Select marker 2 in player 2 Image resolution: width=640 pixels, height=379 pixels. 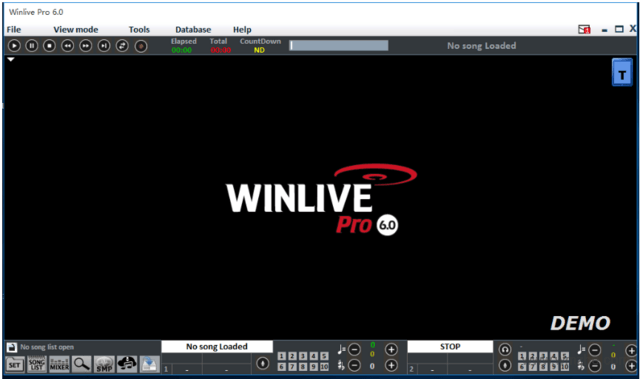click(x=533, y=356)
